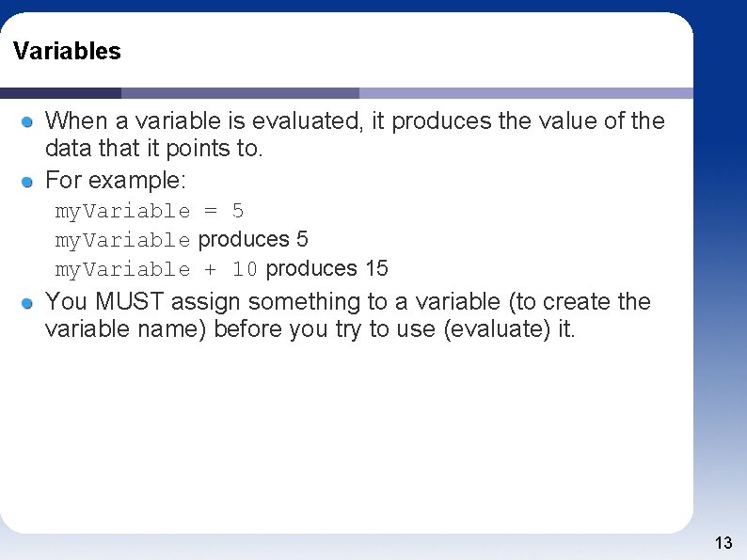
Task: Click the capitalized word "MUST"
Action: [130, 302]
